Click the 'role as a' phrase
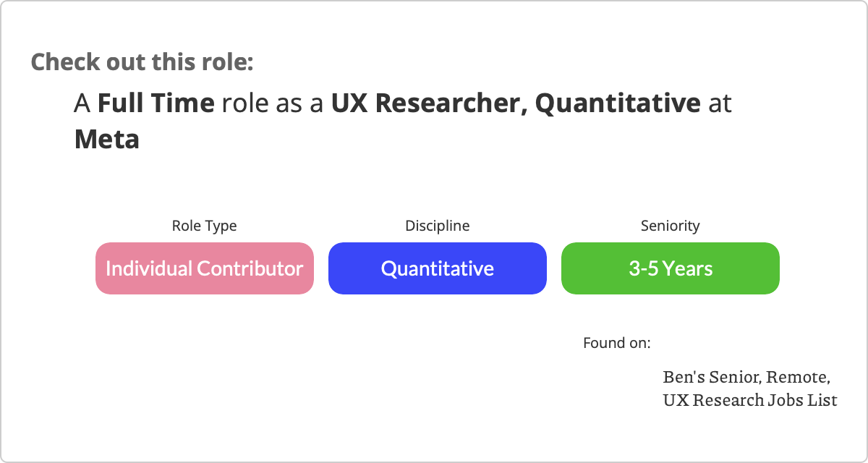The height and width of the screenshot is (463, 868). click(273, 104)
